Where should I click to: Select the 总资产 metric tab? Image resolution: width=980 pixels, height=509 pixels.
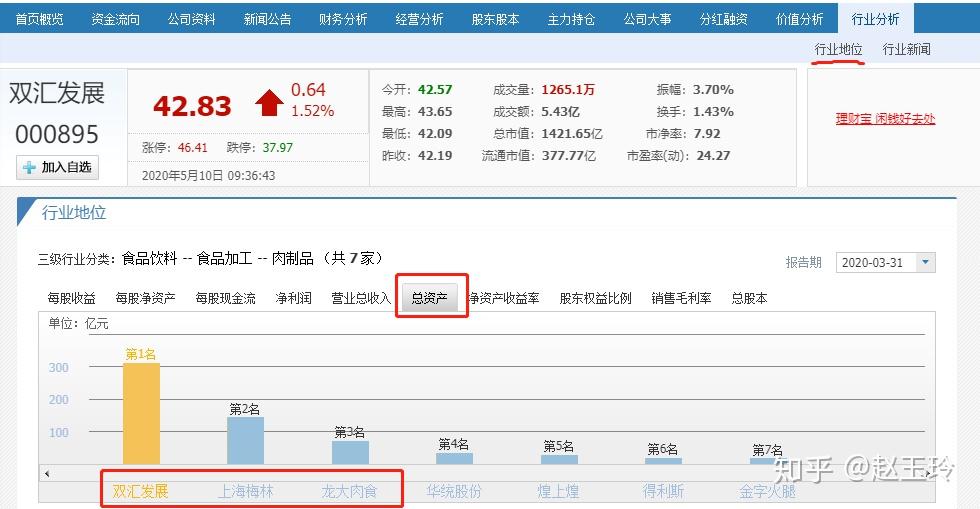430,298
